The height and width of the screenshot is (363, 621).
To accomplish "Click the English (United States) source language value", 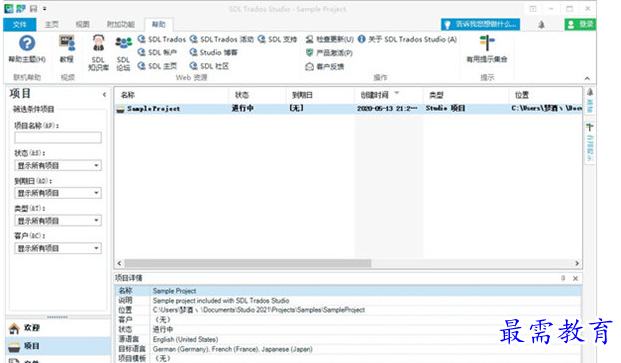I will tap(185, 340).
